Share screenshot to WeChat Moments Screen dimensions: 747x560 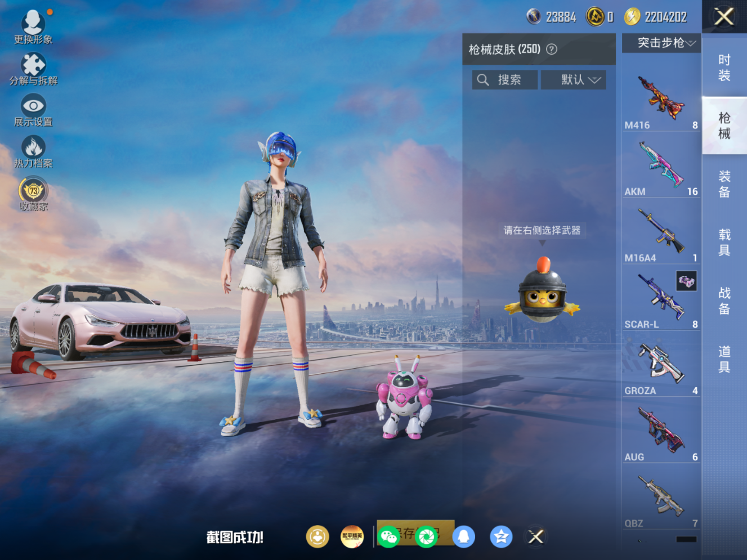click(x=426, y=537)
